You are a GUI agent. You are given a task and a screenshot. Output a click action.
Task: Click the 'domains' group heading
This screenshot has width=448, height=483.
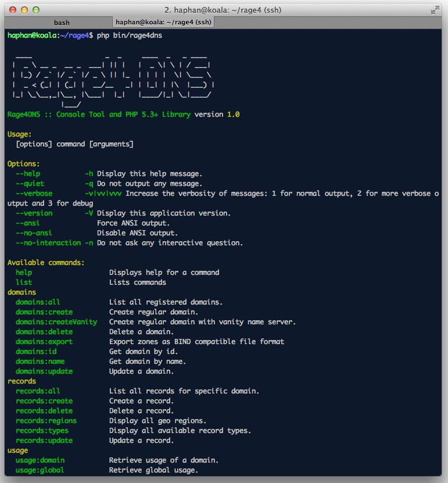click(x=21, y=292)
